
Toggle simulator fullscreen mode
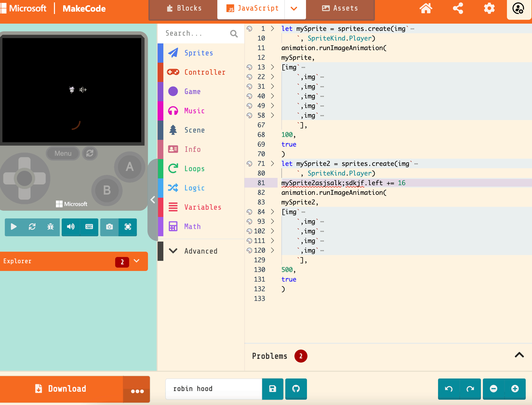(128, 227)
